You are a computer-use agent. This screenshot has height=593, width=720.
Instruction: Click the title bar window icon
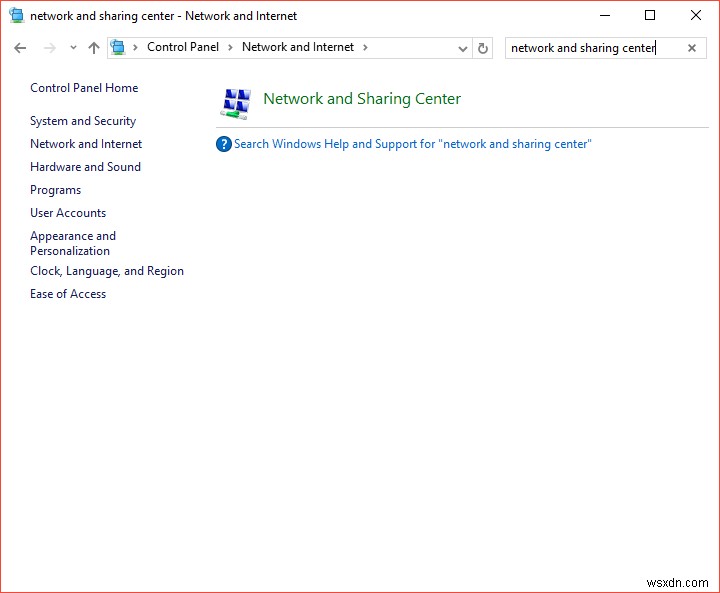[x=17, y=16]
